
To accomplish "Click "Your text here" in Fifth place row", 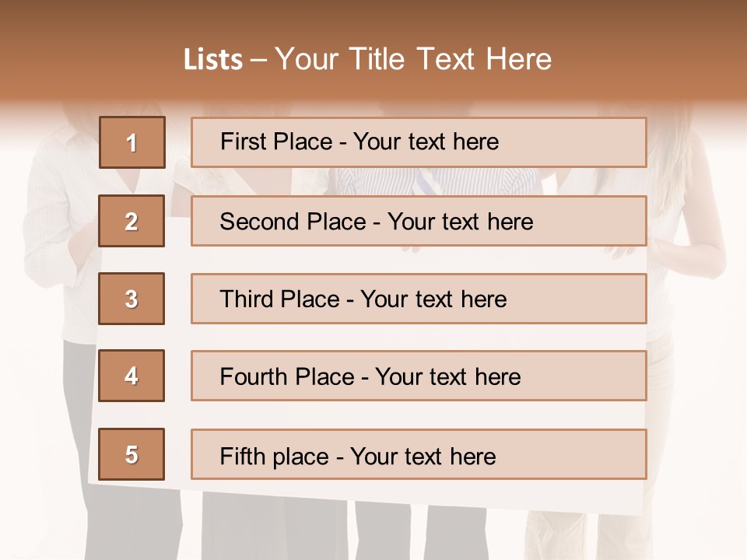I will 423,456.
